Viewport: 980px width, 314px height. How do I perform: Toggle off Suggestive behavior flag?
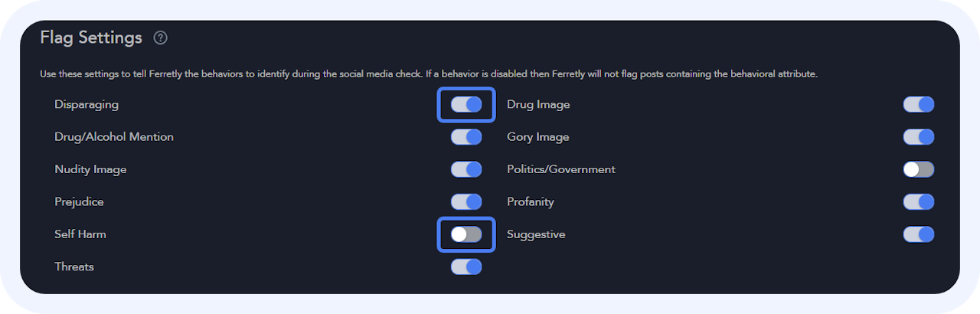(x=919, y=234)
